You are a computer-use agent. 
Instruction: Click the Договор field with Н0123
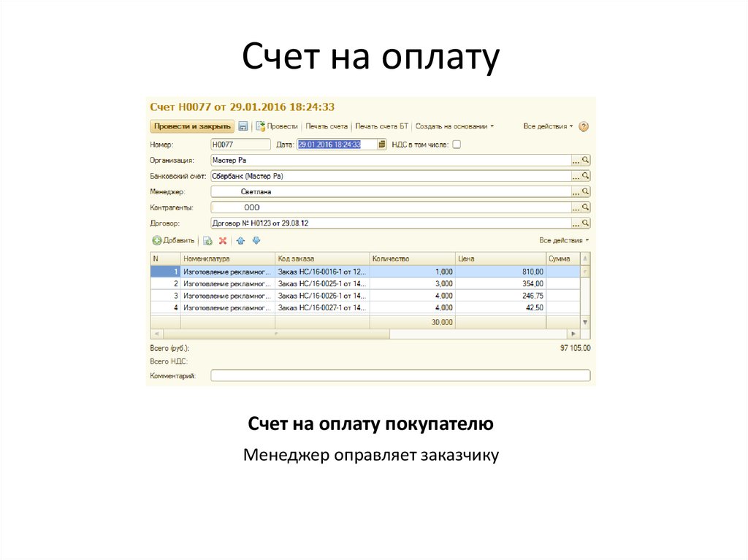pos(391,223)
